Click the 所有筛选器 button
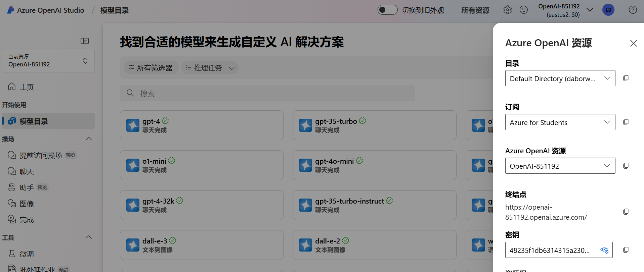 151,68
